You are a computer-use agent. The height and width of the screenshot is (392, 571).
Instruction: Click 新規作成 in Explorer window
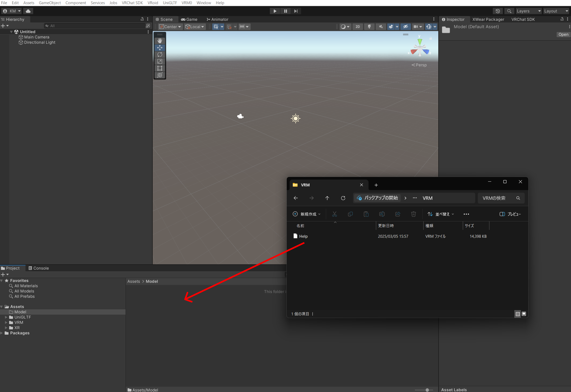306,214
